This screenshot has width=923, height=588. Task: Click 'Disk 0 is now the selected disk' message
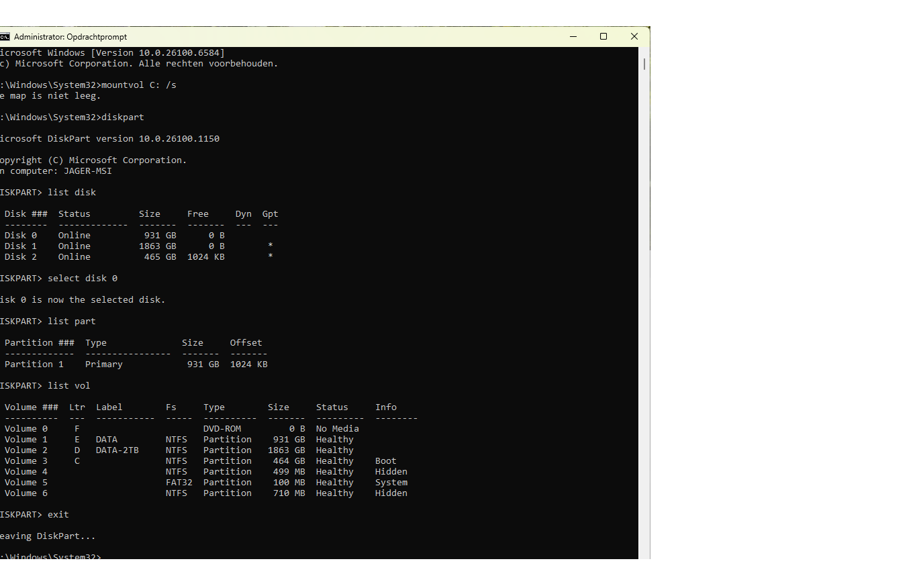pyautogui.click(x=83, y=300)
